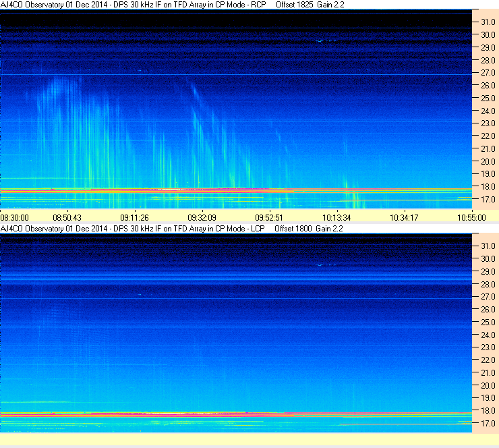Image resolution: width=499 pixels, height=448 pixels.
Task: Select the 26.0 frequency tick in RCP panel
Action: [488, 85]
